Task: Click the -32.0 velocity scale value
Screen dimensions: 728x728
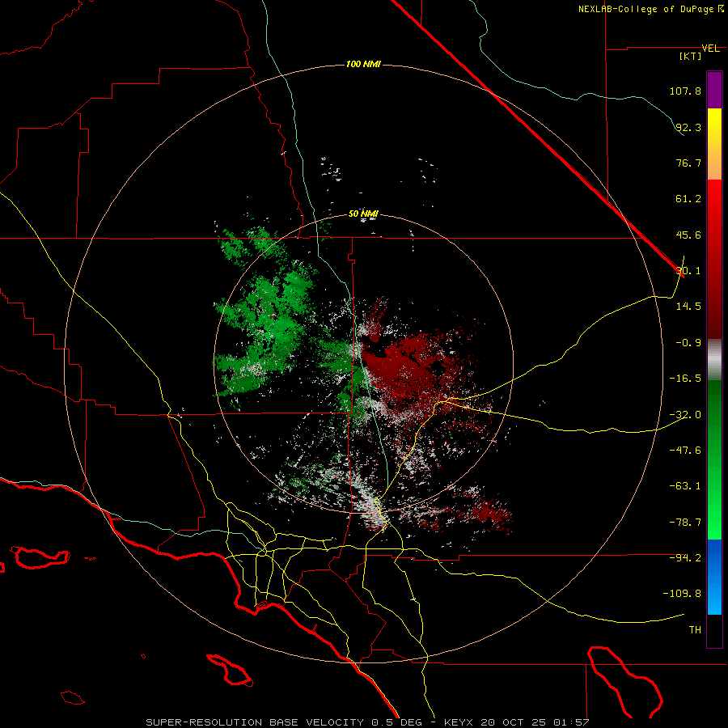Action: click(685, 415)
